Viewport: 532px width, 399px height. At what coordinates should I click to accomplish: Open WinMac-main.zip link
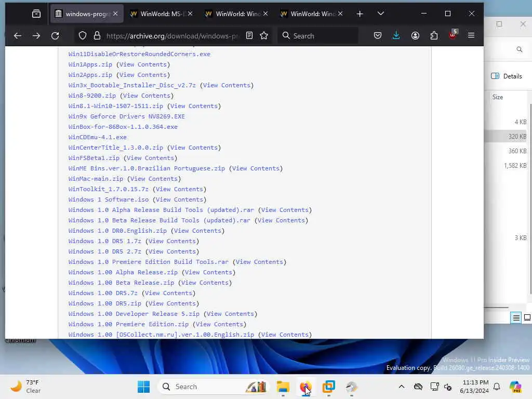pos(96,179)
